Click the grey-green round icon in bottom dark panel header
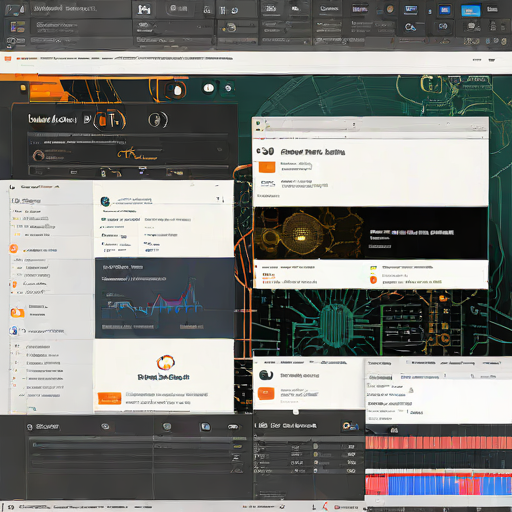This screenshot has height=512, width=512. click(x=167, y=426)
